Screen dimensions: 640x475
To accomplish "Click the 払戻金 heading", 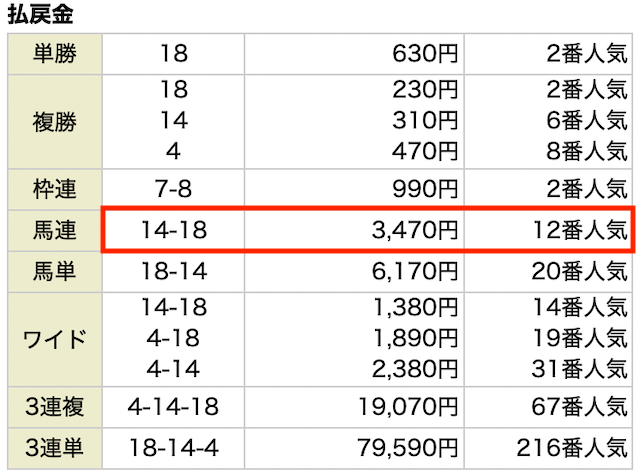I will point(40,15).
